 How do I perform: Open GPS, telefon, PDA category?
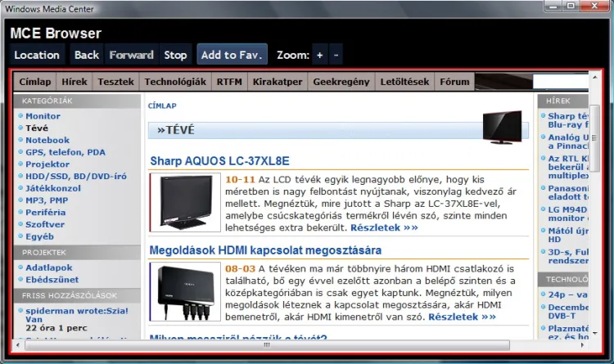coord(65,152)
